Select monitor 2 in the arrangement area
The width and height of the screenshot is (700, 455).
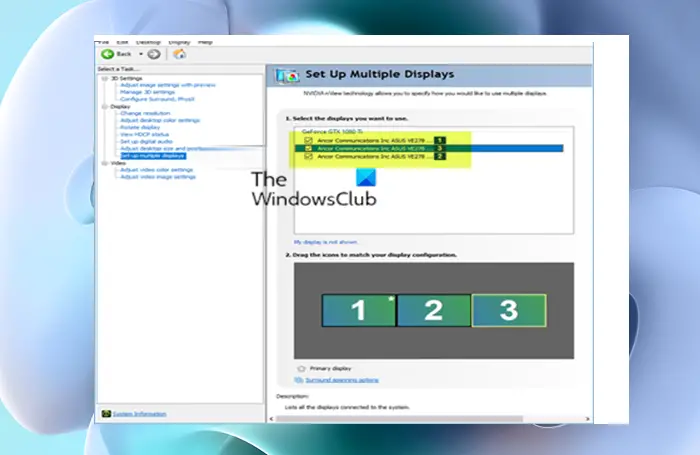click(434, 310)
